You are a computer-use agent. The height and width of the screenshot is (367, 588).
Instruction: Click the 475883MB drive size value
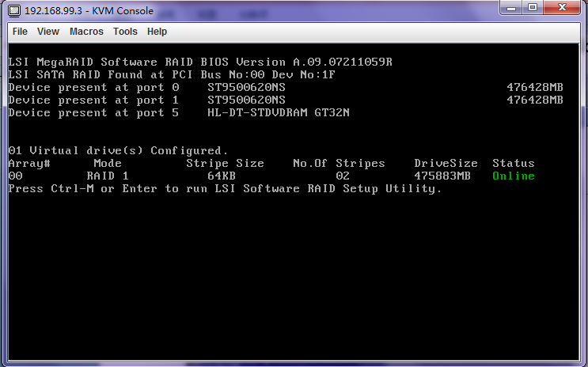(442, 176)
